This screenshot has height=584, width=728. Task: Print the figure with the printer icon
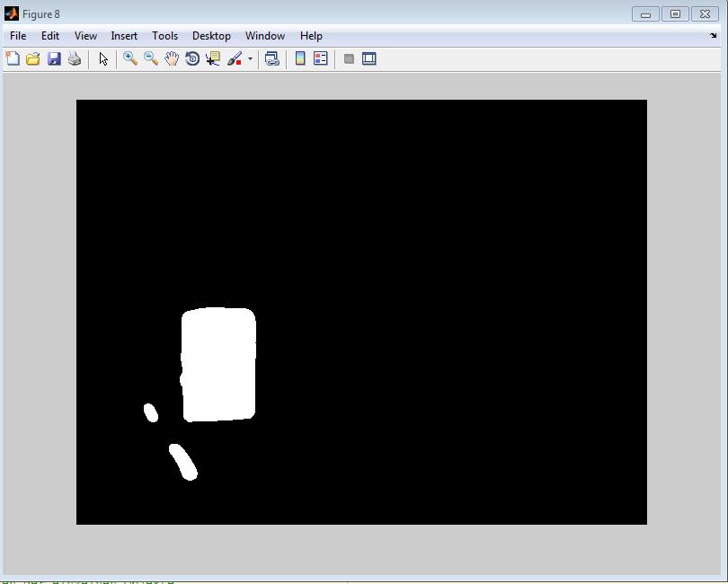tap(75, 59)
